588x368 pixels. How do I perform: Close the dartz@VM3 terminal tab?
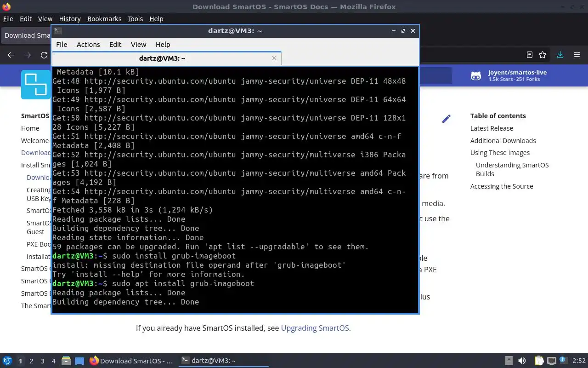(x=274, y=58)
